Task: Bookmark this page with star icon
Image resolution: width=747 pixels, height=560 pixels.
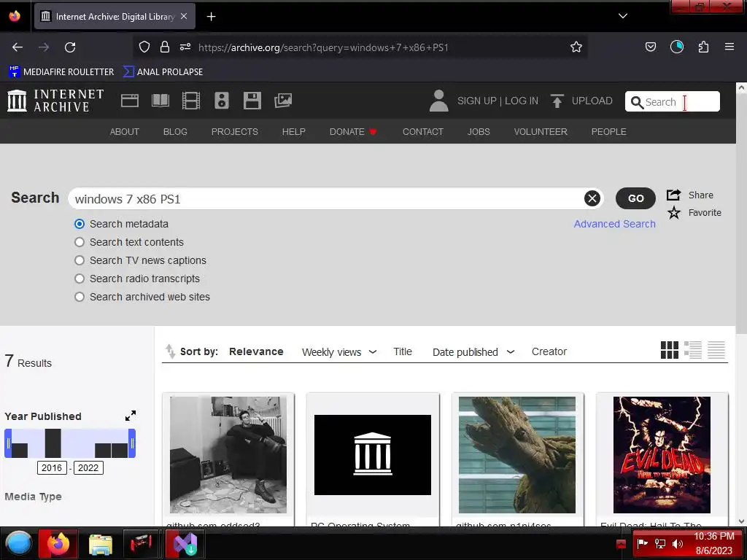Action: (x=576, y=47)
